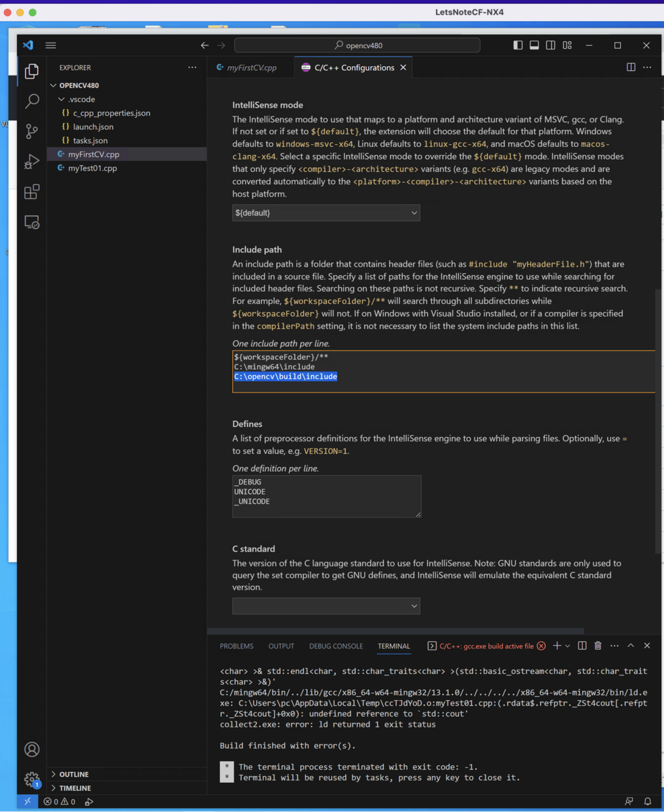Click macOS green zoom window button
This screenshot has width=664, height=812.
pos(32,12)
